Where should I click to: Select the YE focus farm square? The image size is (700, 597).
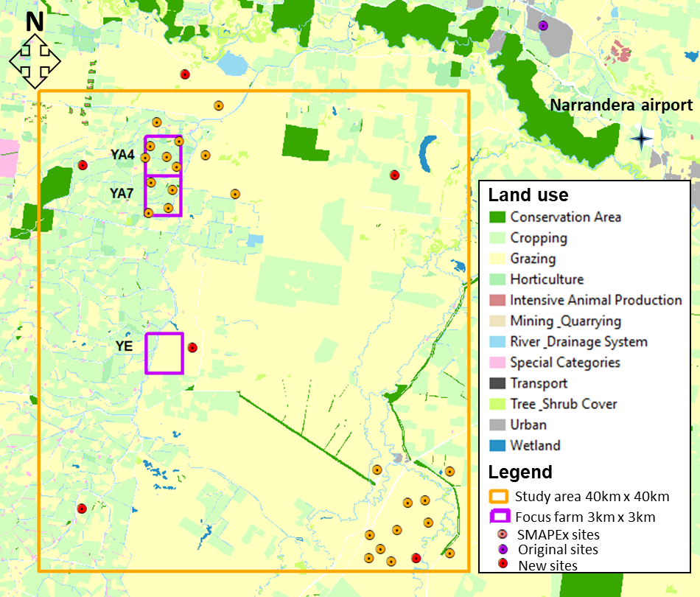pos(164,353)
